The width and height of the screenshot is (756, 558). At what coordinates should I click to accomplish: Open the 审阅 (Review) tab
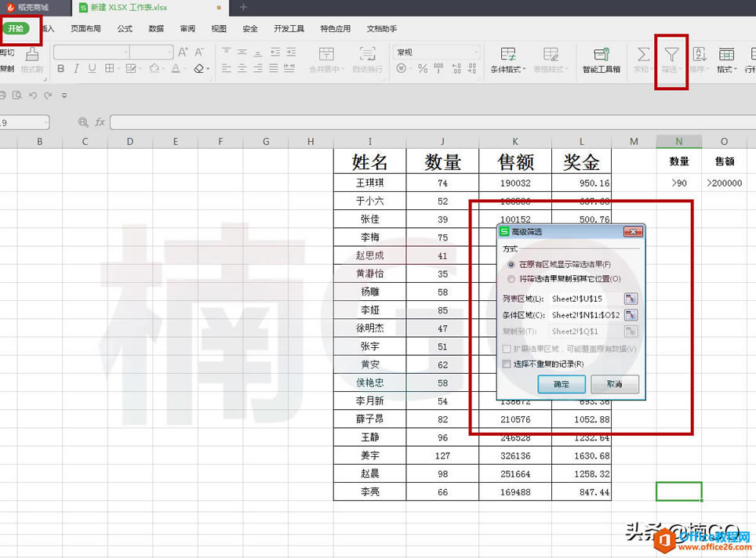(x=187, y=29)
